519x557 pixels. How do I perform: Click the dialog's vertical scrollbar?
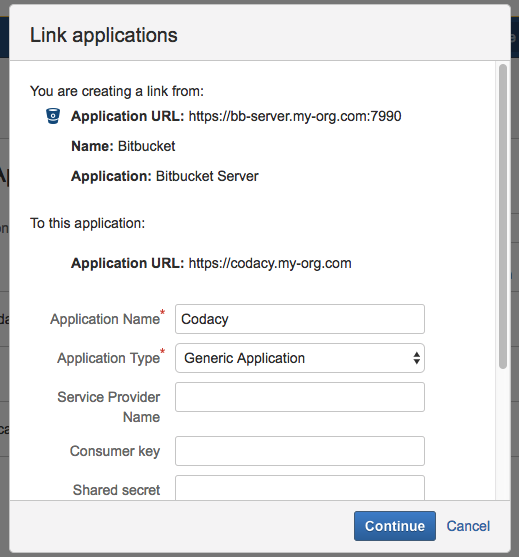[x=503, y=217]
